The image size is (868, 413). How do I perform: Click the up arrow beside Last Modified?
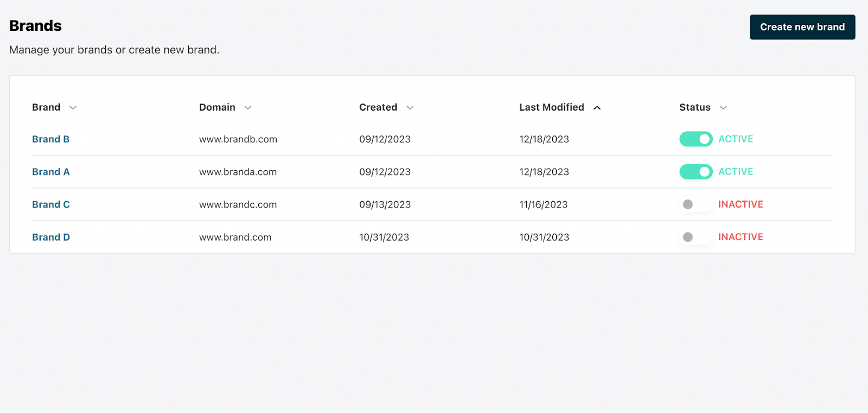click(x=597, y=108)
